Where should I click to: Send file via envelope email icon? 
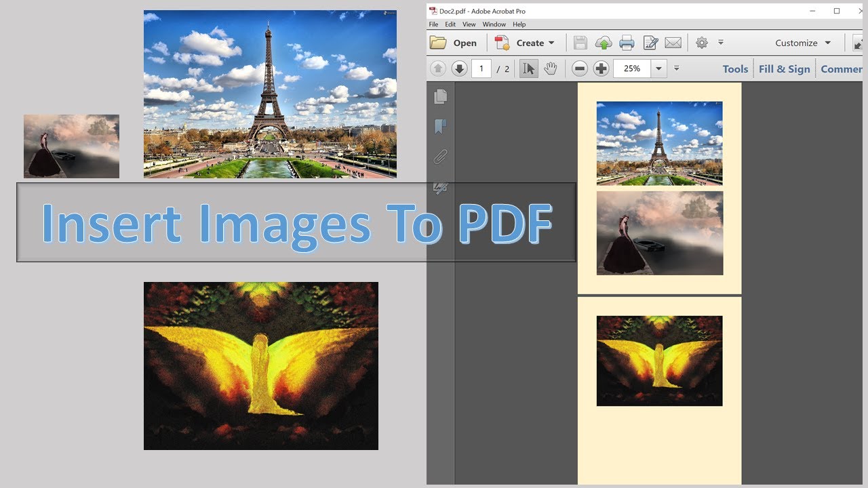point(673,43)
